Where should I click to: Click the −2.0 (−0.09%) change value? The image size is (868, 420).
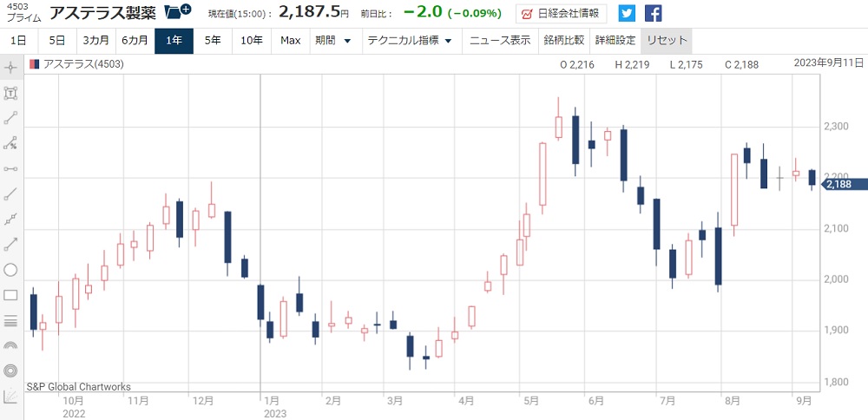pos(453,13)
